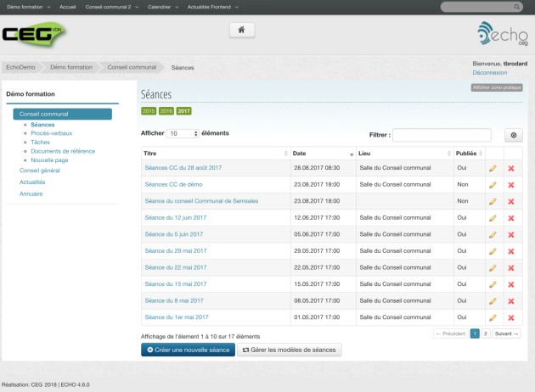Click the CEG logo
535x392 pixels.
coord(33,34)
